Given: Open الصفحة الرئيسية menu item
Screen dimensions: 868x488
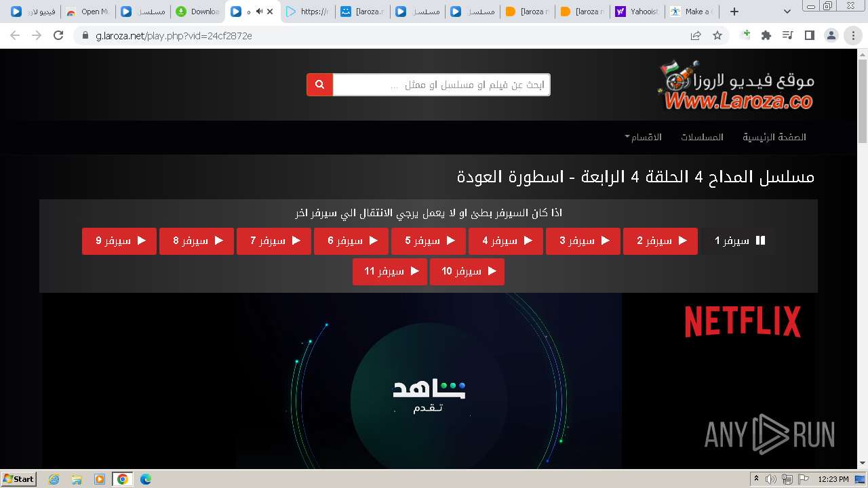Looking at the screenshot, I should click(774, 137).
